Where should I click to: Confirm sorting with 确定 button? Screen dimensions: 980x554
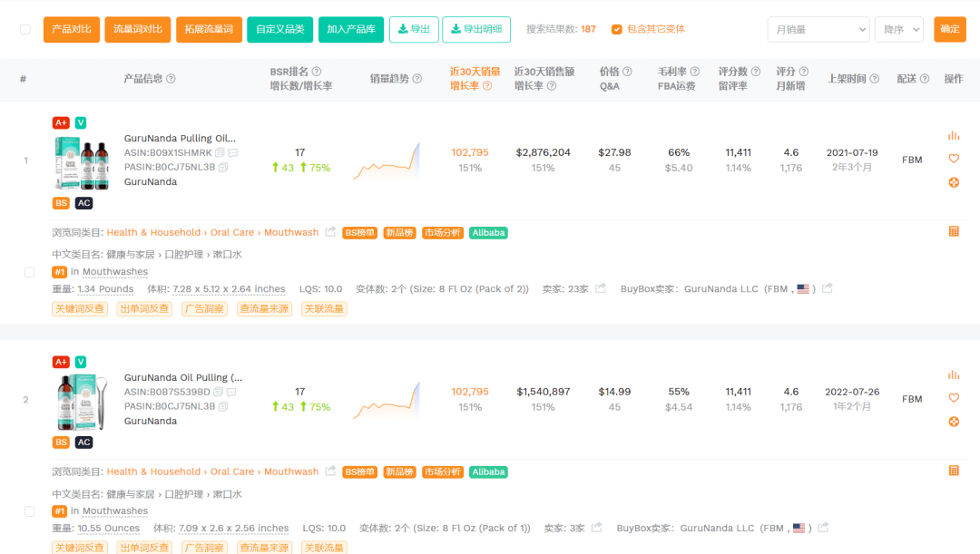click(950, 29)
